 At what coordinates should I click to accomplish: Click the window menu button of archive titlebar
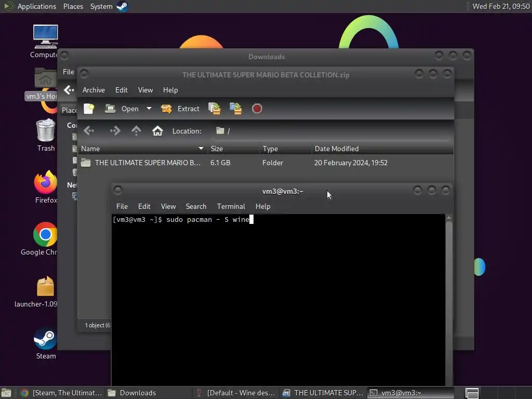(x=84, y=74)
